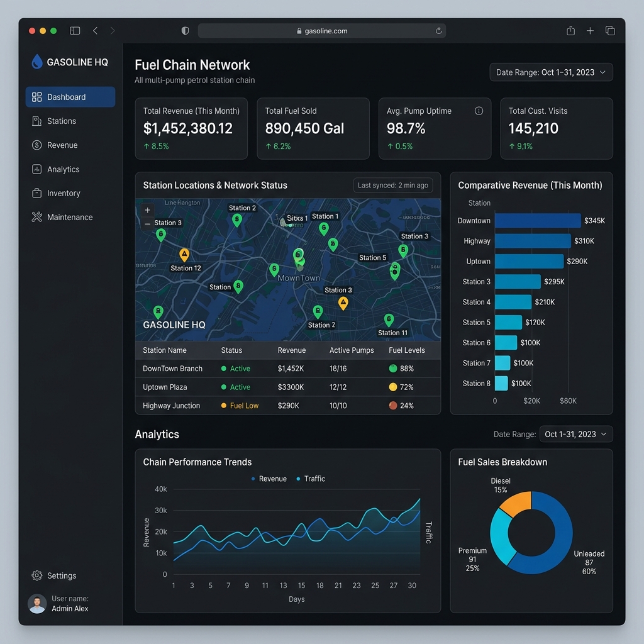
Task: Show tab overview icon
Action: click(610, 31)
